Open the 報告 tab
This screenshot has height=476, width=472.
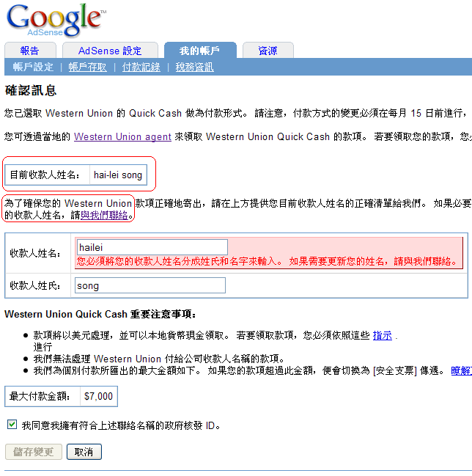tap(30, 51)
